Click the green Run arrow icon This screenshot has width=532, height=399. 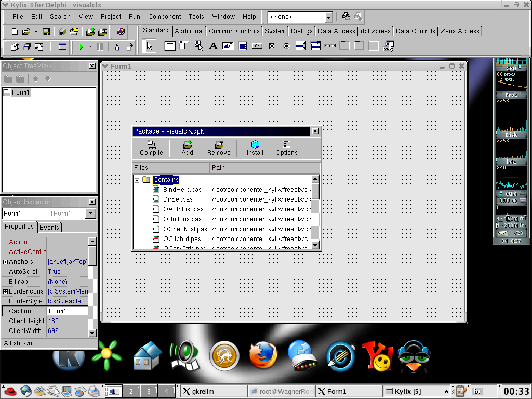[x=81, y=46]
